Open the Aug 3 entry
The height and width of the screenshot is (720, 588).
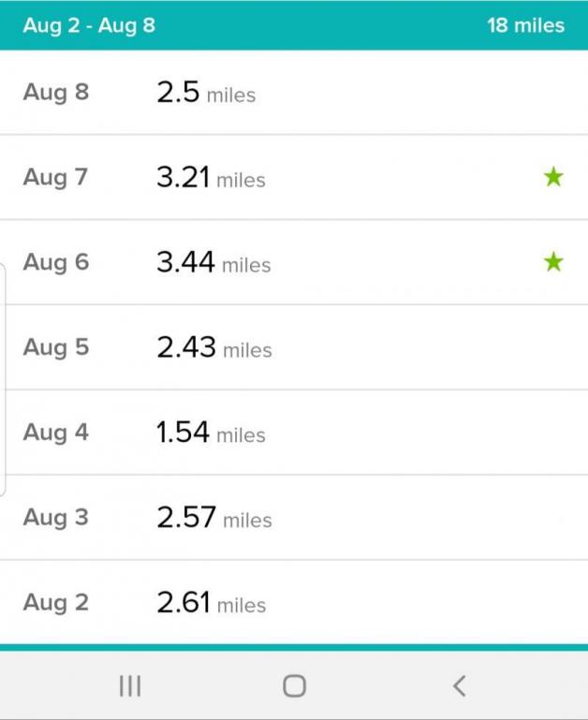[x=294, y=517]
